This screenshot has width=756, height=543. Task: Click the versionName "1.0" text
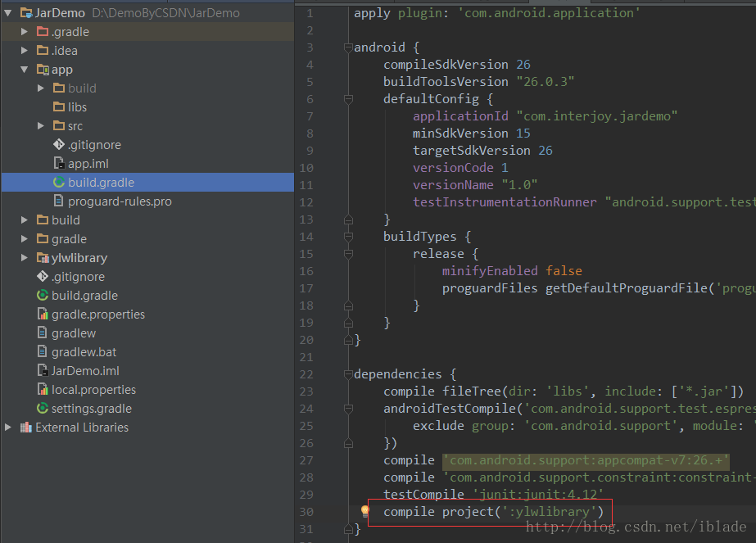pyautogui.click(x=475, y=185)
